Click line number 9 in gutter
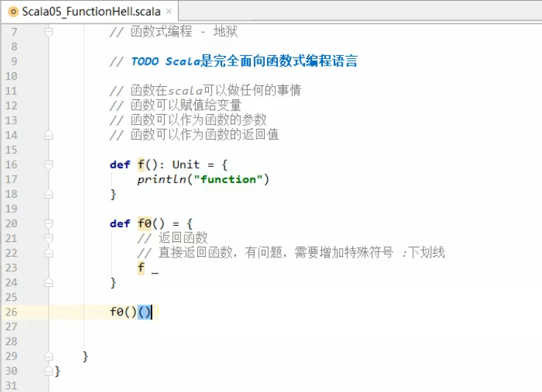 coord(14,61)
